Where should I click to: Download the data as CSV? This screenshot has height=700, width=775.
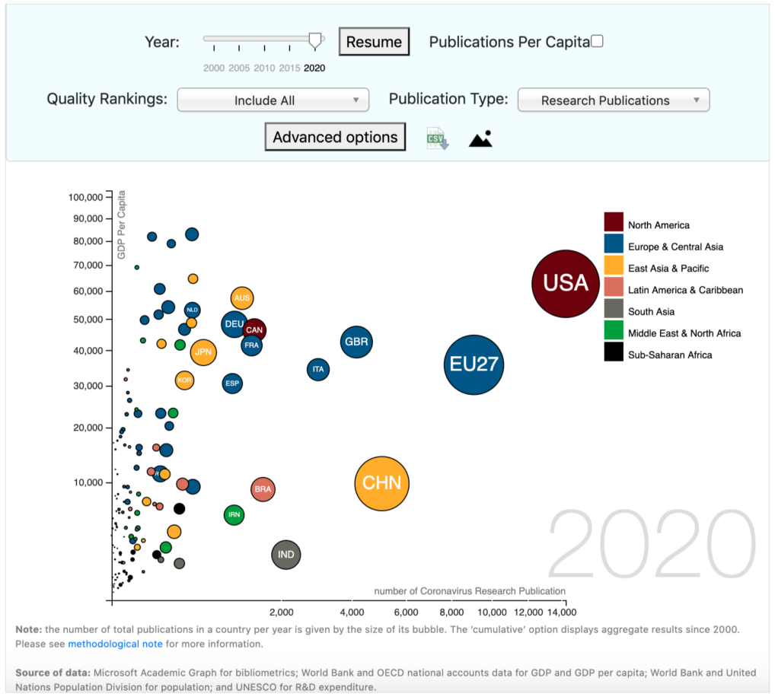437,138
